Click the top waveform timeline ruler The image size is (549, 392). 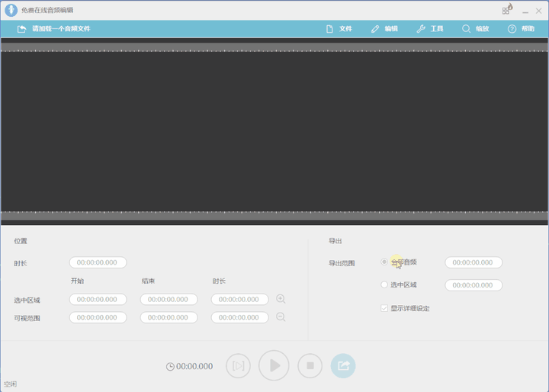pos(274,47)
